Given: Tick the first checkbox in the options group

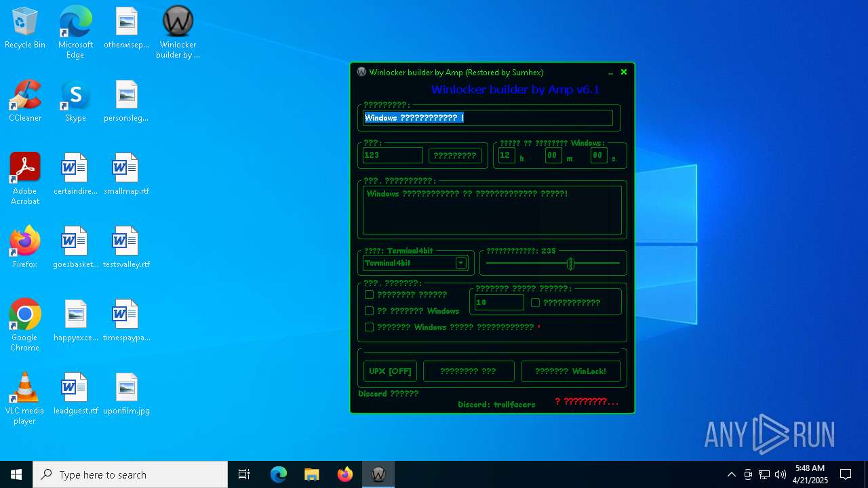Looking at the screenshot, I should pyautogui.click(x=370, y=294).
